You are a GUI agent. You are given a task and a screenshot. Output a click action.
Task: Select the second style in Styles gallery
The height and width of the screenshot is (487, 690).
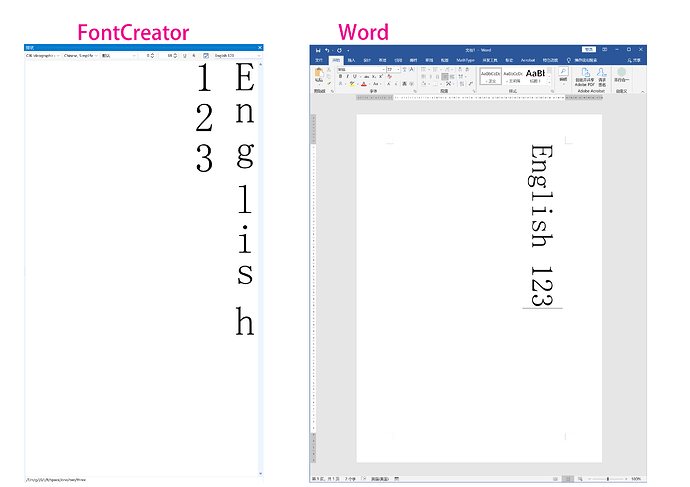point(513,76)
